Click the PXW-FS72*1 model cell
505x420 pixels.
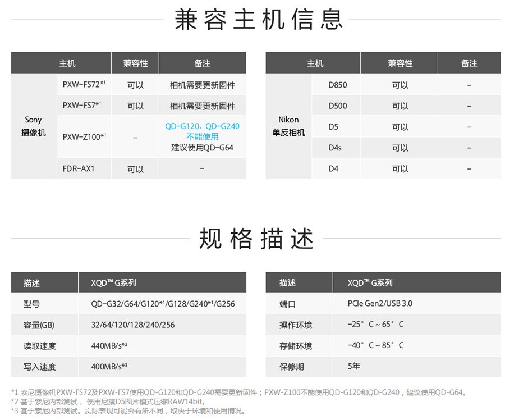(84, 84)
